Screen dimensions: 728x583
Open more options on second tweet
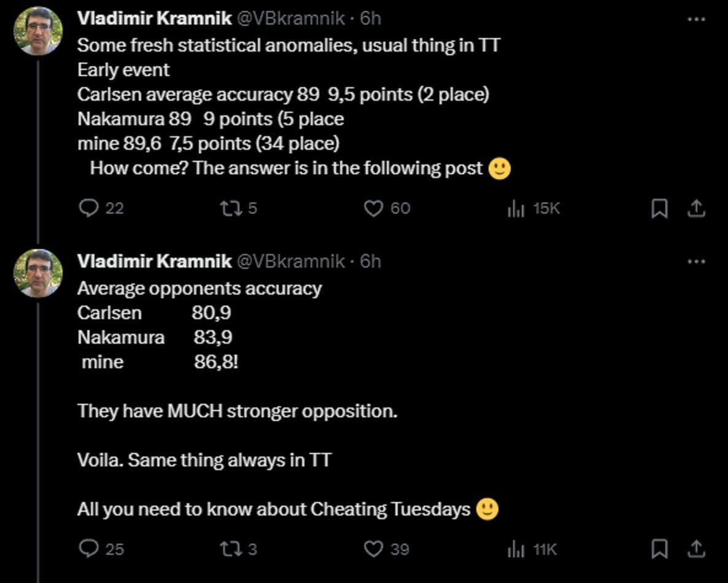coord(696,261)
